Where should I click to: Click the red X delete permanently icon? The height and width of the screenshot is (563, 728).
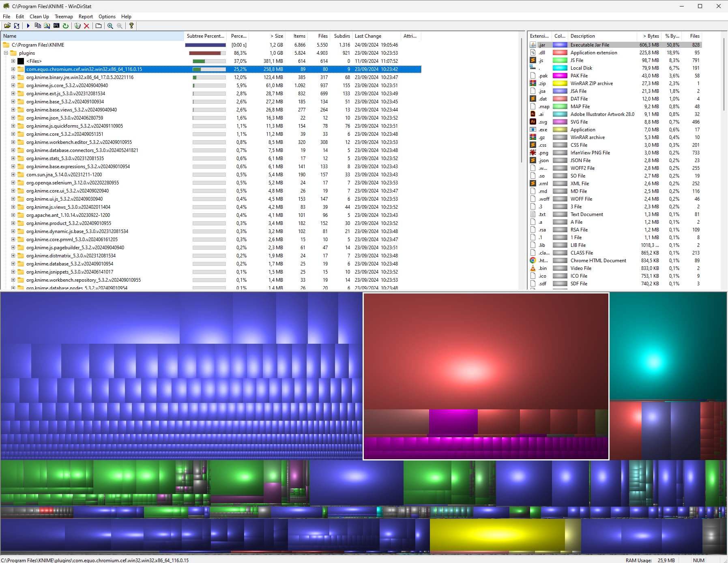click(87, 26)
